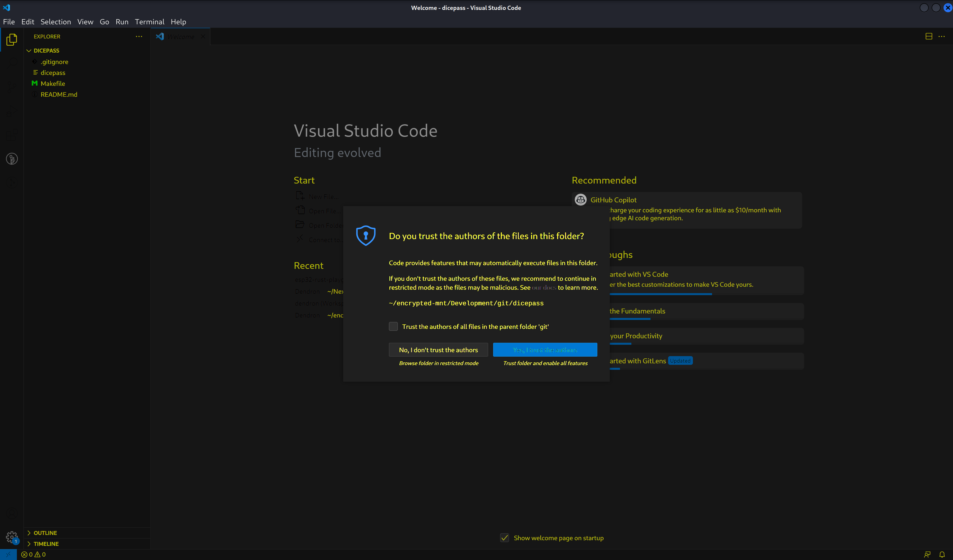Click 'Yes, I trust the authors'
953x560 pixels.
point(545,349)
